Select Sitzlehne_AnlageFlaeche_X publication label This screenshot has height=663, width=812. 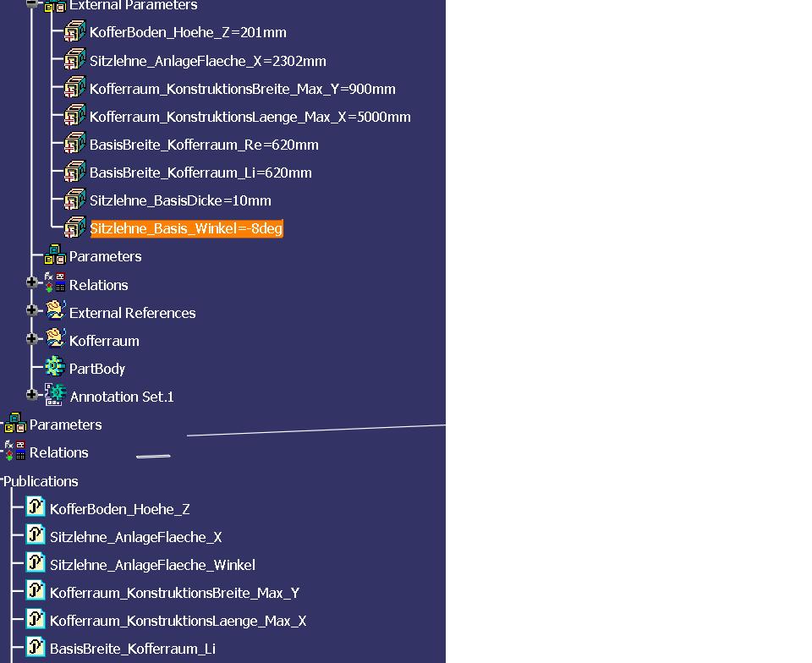pyautogui.click(x=135, y=537)
